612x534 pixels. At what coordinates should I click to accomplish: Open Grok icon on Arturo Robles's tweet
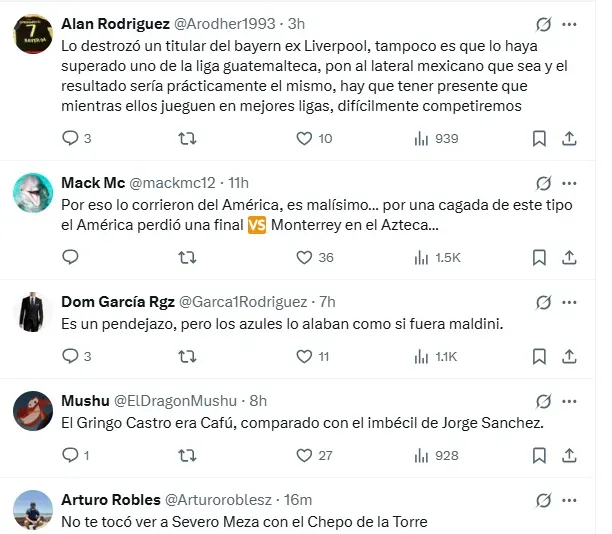[543, 500]
